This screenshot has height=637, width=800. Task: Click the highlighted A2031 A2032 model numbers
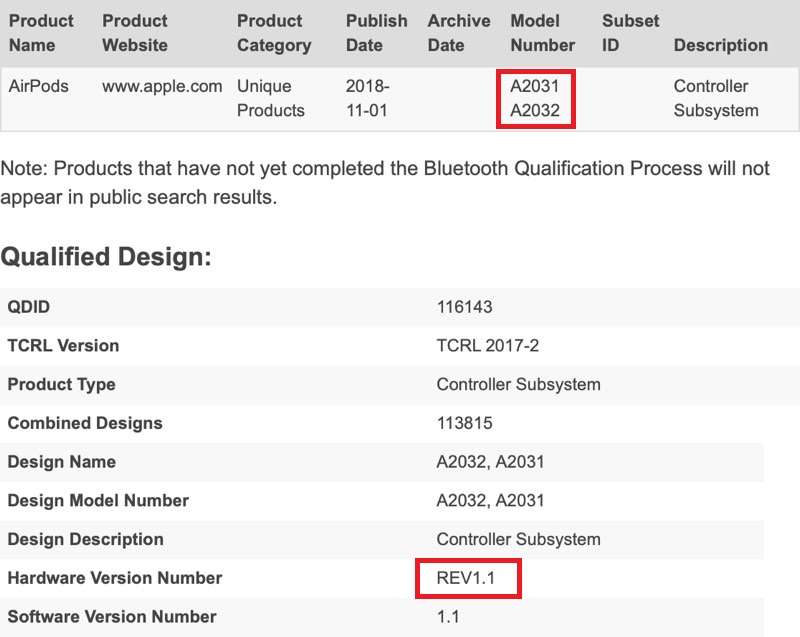click(x=535, y=98)
